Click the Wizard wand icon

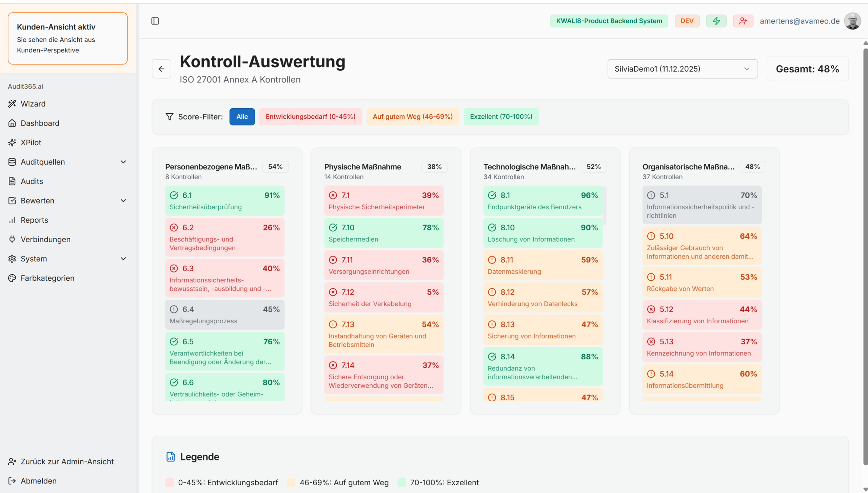[x=12, y=104]
